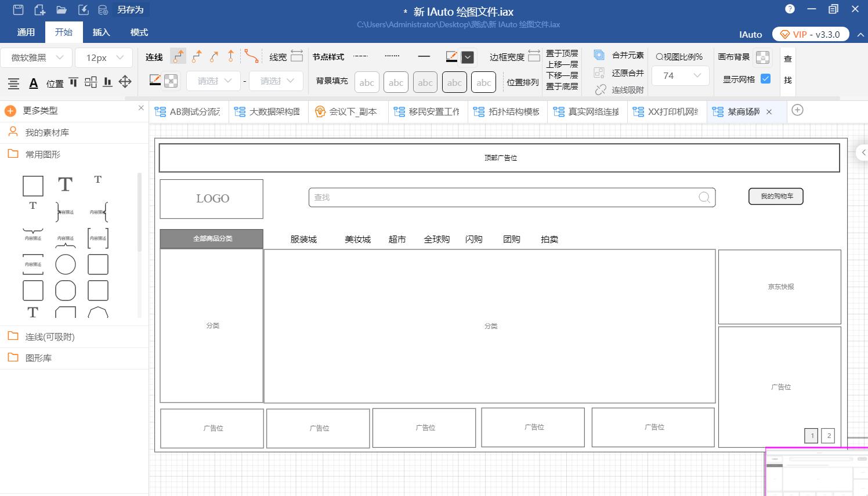Screen dimensions: 868x496
Task: Toggle the 显示网格 grid checkbox
Action: coord(765,78)
